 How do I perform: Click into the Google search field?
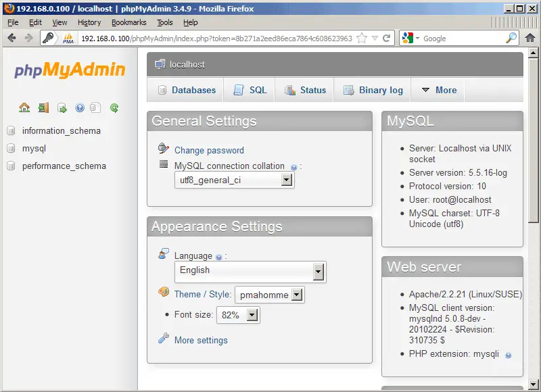click(463, 39)
